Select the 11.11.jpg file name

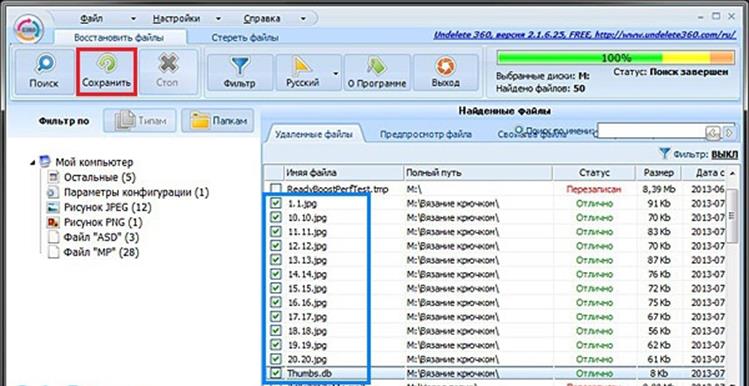pos(308,232)
